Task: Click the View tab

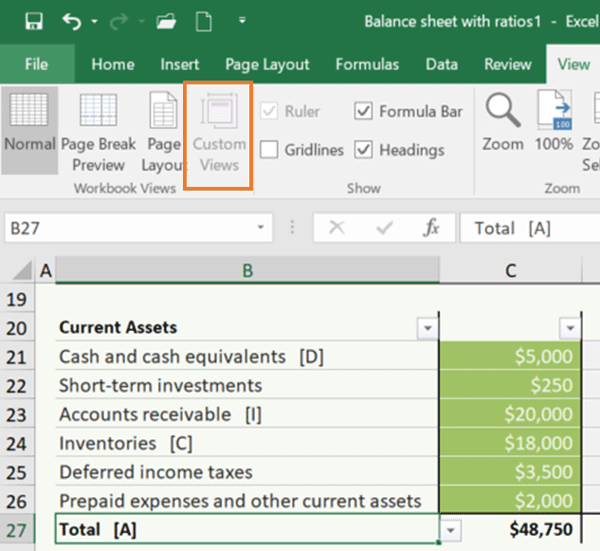Action: (573, 64)
